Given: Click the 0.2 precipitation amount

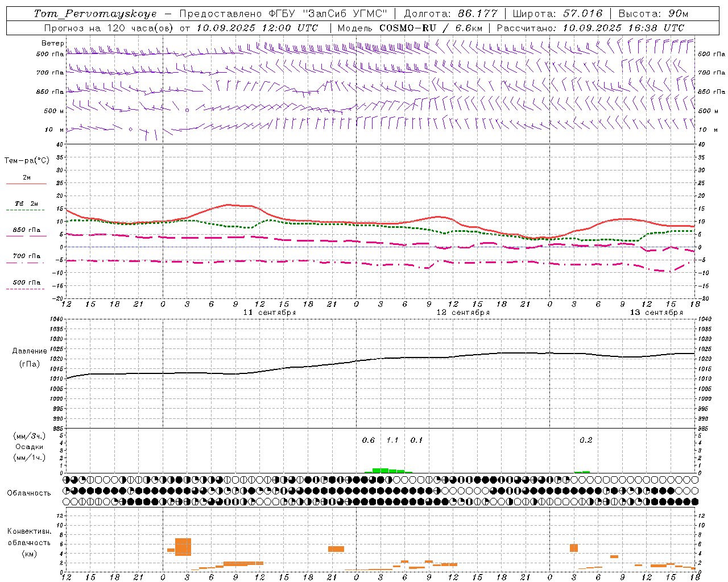Looking at the screenshot, I should 586,440.
